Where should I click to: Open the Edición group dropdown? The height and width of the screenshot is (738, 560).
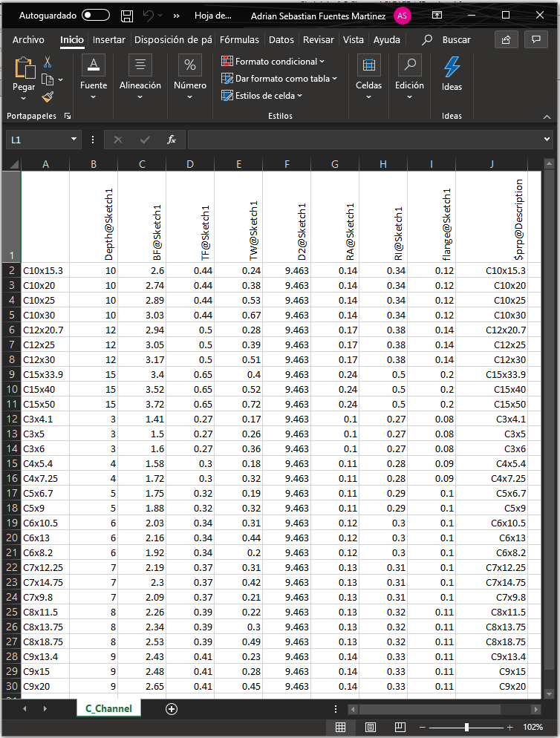[409, 77]
